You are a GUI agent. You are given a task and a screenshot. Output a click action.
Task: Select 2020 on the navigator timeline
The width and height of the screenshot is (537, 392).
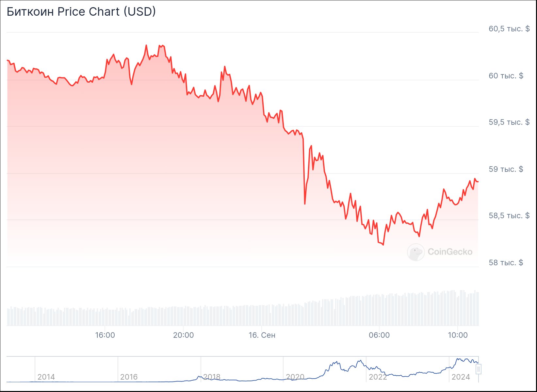(295, 377)
